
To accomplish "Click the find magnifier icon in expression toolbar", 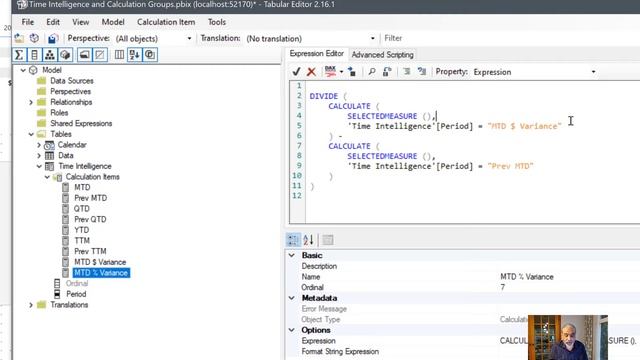I will (x=372, y=72).
